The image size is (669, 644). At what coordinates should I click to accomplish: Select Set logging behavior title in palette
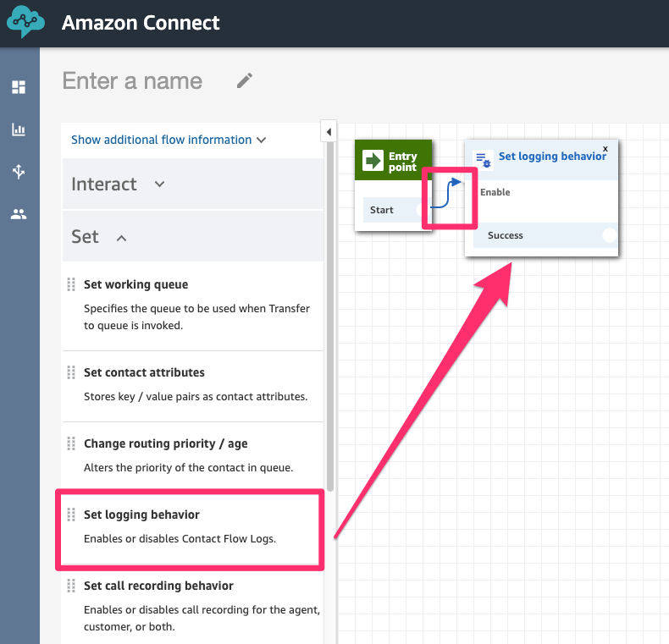[x=141, y=515]
